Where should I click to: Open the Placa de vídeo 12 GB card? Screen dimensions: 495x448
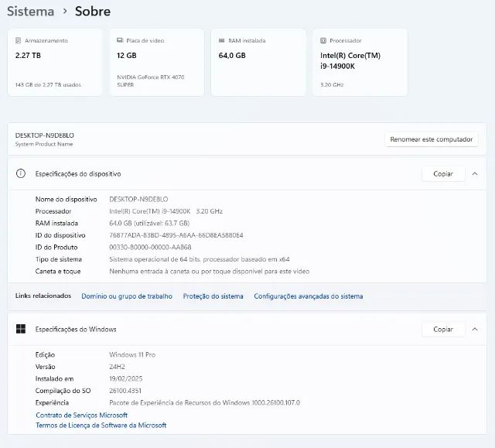[157, 62]
